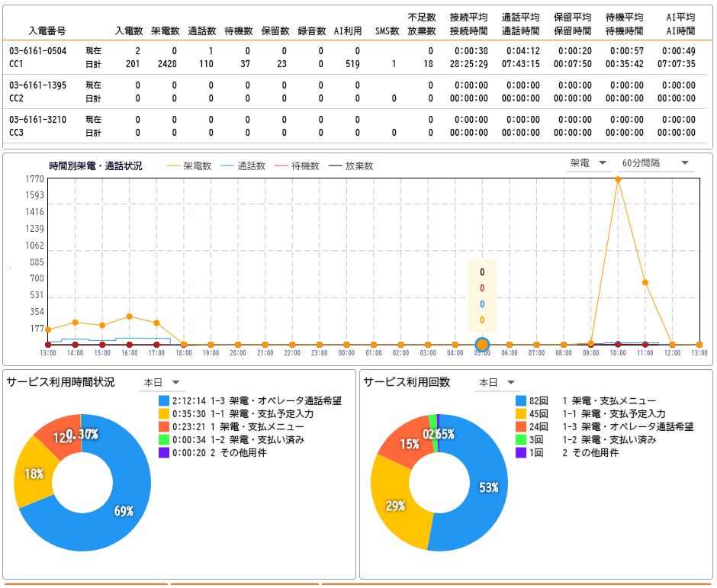Click the orange data point at 11:00
717x588 pixels.
click(645, 282)
